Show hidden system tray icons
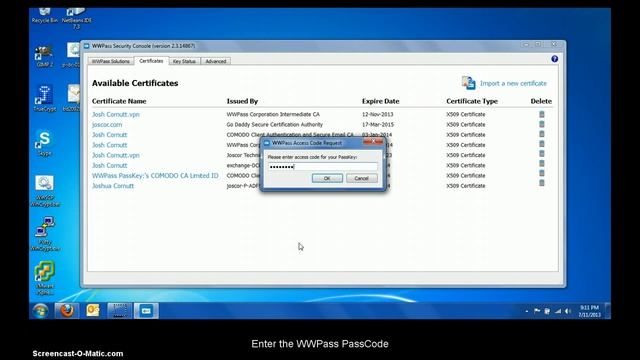640x360 pixels. pos(527,311)
